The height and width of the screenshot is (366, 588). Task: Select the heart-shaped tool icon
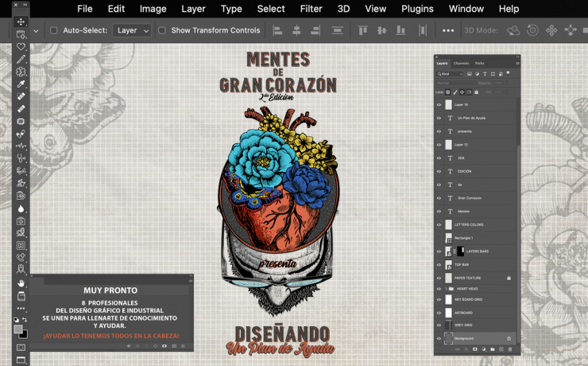point(21,47)
